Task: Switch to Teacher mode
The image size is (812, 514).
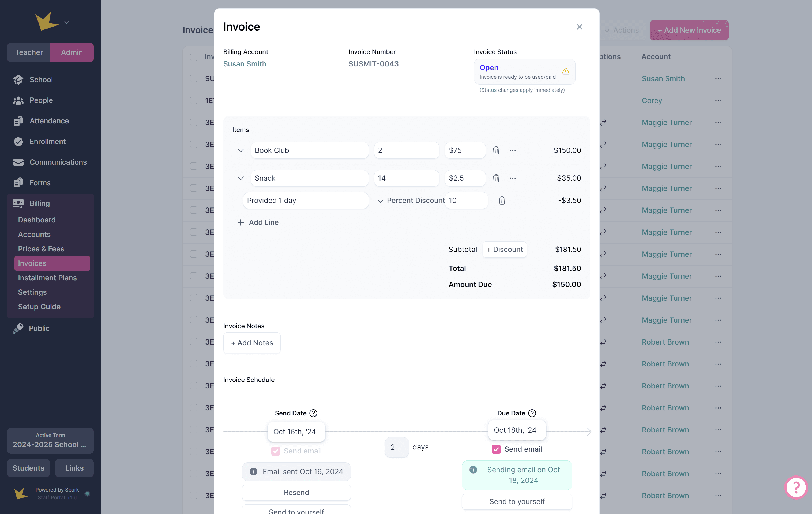Action: pos(29,52)
